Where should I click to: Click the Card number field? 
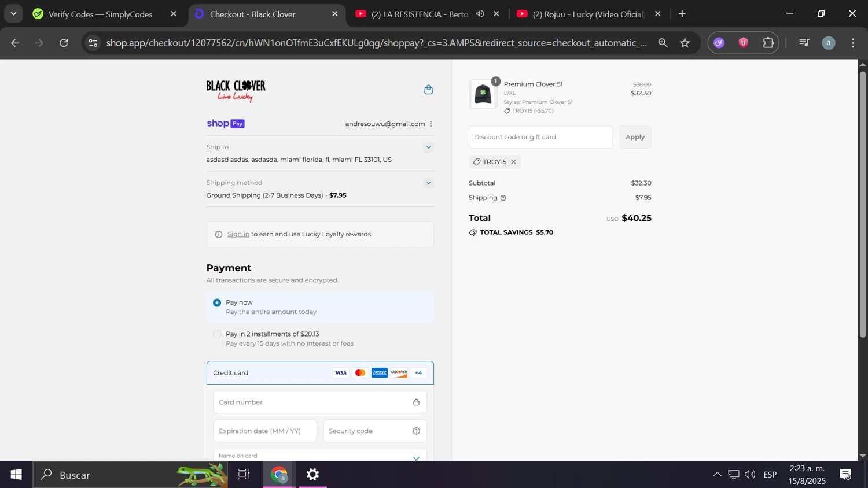tap(320, 402)
